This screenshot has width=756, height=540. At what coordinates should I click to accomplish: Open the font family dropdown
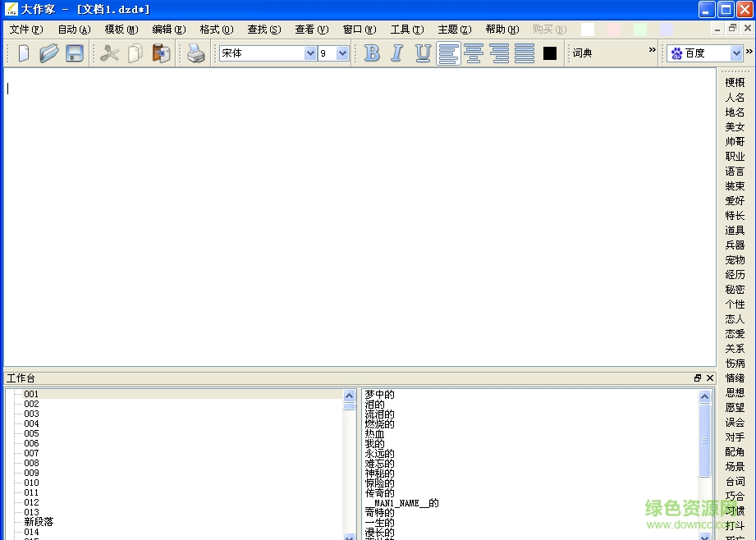[310, 53]
